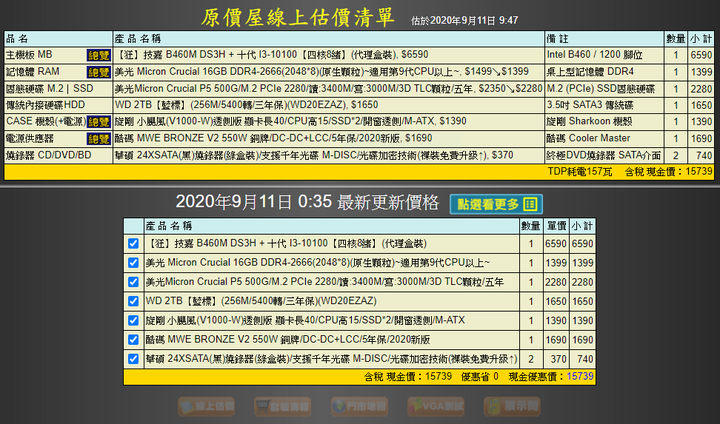This screenshot has height=424, width=720.
Task: Uncheck the 技嘉 B460M DS3H row checkbox
Action: pos(133,243)
